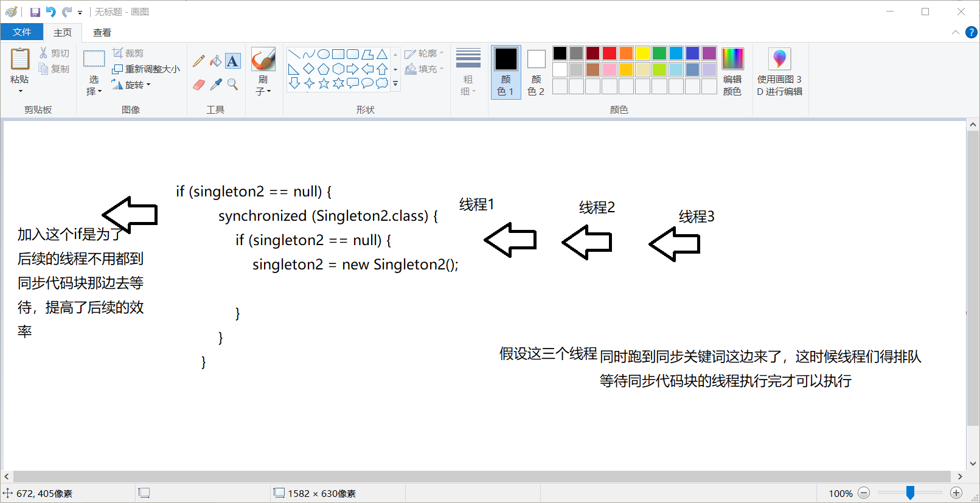
Task: Click the zoom in plus button
Action: click(x=956, y=493)
